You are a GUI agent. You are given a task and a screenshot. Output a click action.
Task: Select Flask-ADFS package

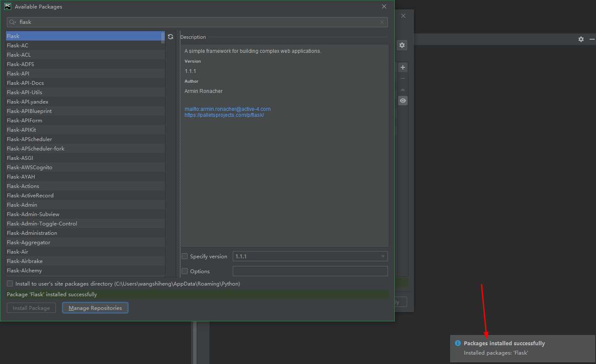[x=85, y=64]
